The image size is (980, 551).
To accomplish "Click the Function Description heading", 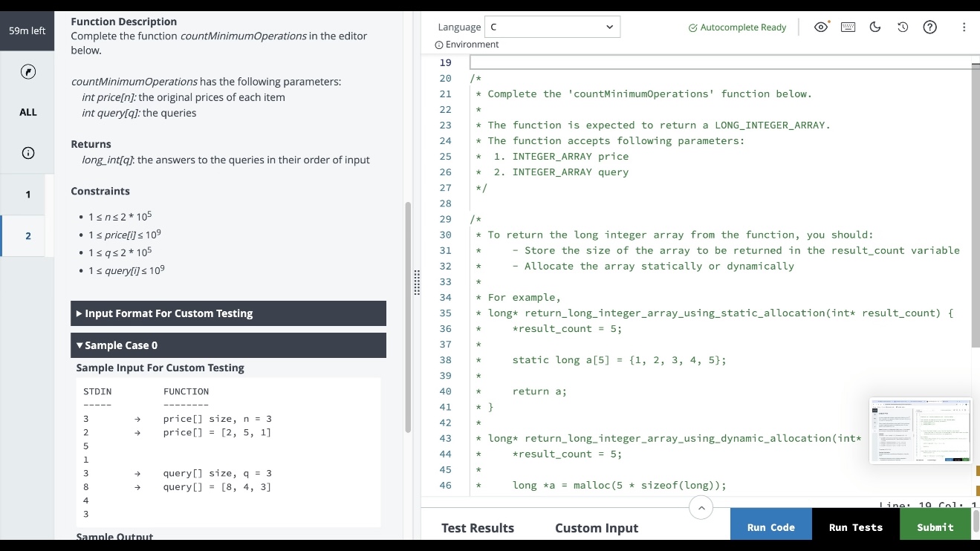I will (124, 22).
